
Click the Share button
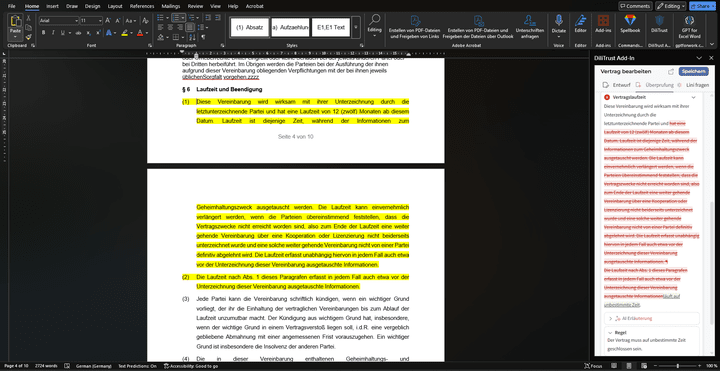tap(702, 6)
